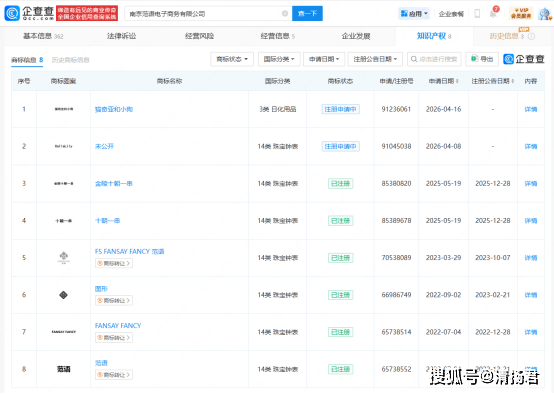Click the 查一下 search button

[307, 13]
